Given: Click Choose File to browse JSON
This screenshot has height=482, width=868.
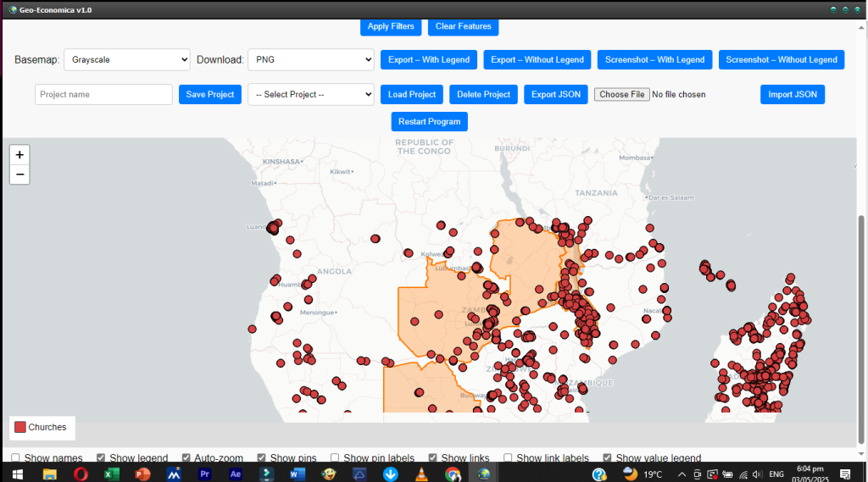Looking at the screenshot, I should [623, 94].
